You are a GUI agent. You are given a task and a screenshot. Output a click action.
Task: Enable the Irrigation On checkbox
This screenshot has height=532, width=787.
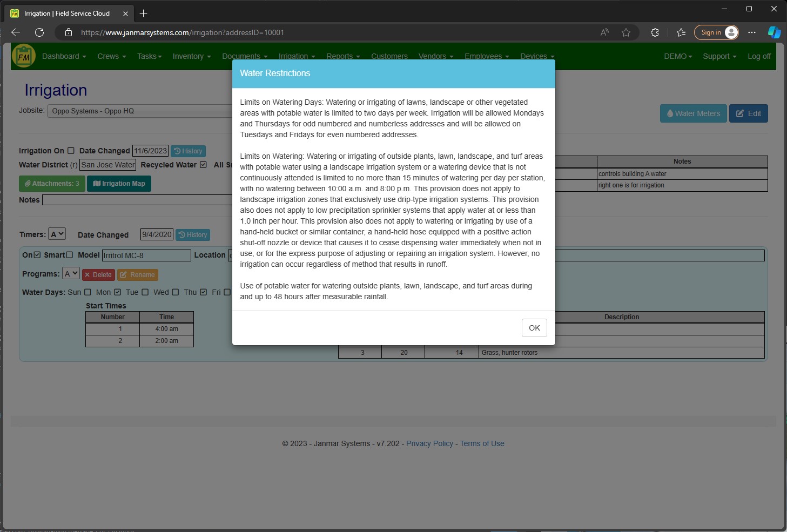[x=71, y=151]
